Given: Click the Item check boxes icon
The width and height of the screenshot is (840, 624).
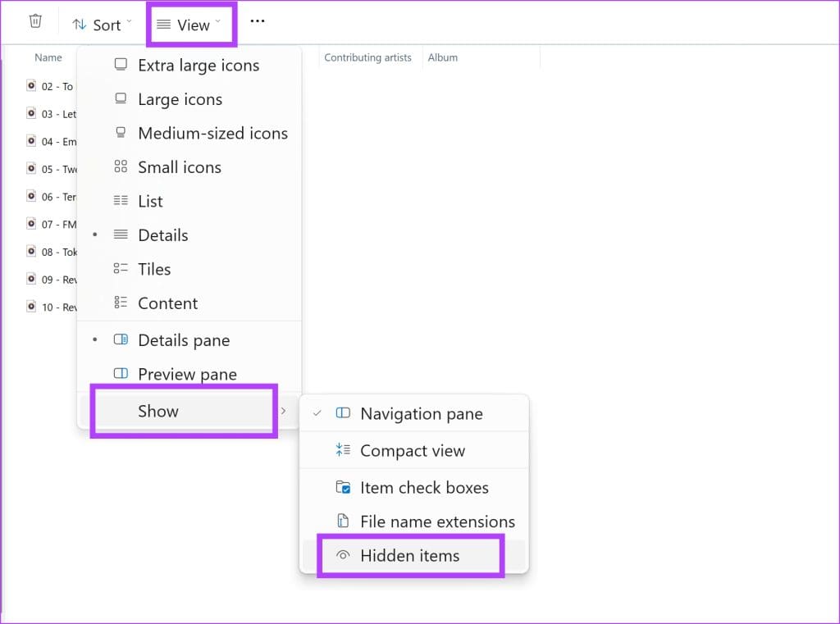Looking at the screenshot, I should [343, 486].
